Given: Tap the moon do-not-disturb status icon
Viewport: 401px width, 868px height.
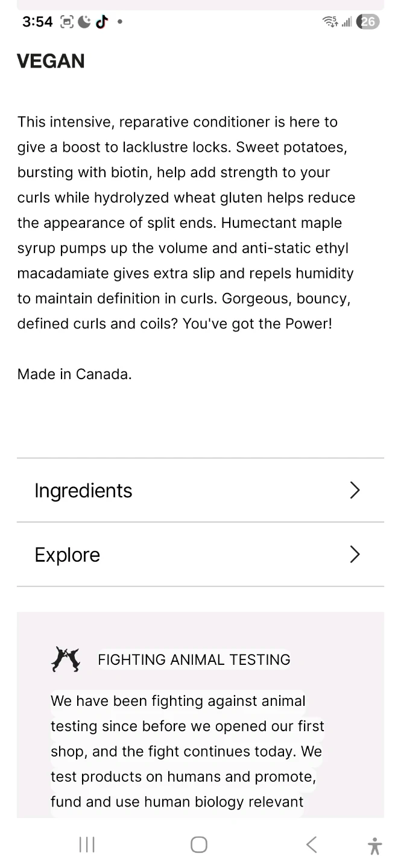Looking at the screenshot, I should [x=84, y=22].
